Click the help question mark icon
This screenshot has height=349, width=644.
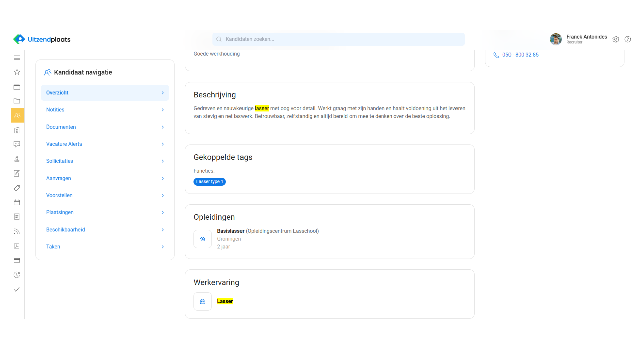click(627, 39)
